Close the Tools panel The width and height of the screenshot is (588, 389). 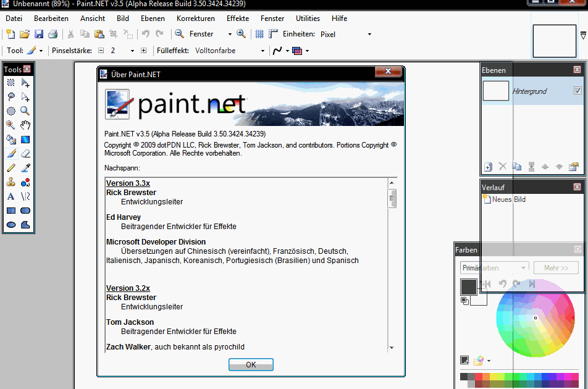(x=27, y=69)
